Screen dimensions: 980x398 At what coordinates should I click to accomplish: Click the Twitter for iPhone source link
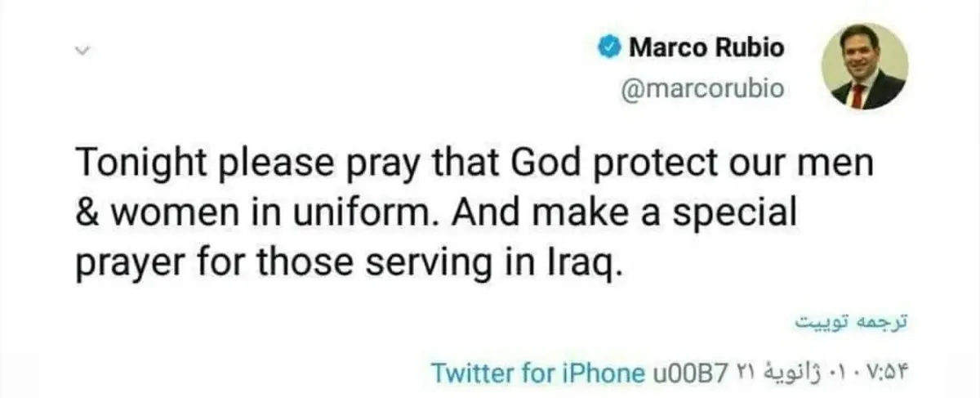tap(537, 373)
